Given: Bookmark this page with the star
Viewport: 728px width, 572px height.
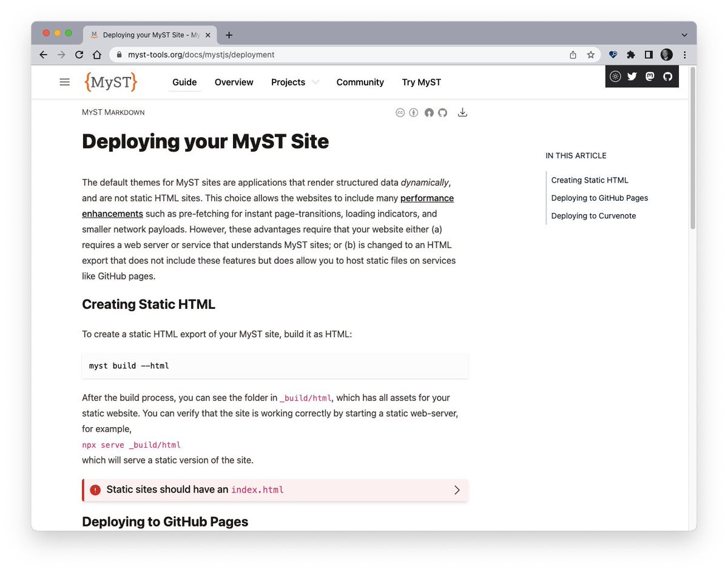Looking at the screenshot, I should 590,55.
